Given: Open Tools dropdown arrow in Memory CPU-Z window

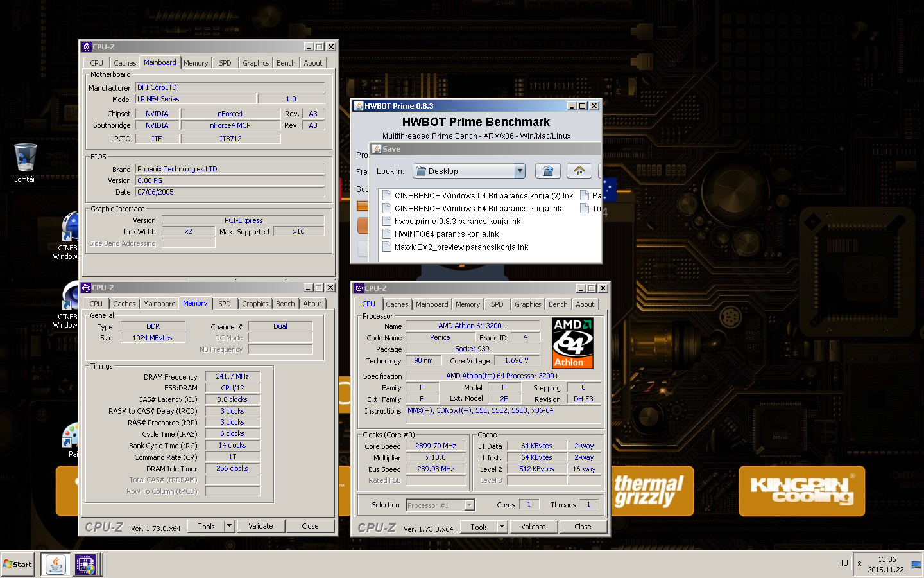Looking at the screenshot, I should [x=229, y=526].
